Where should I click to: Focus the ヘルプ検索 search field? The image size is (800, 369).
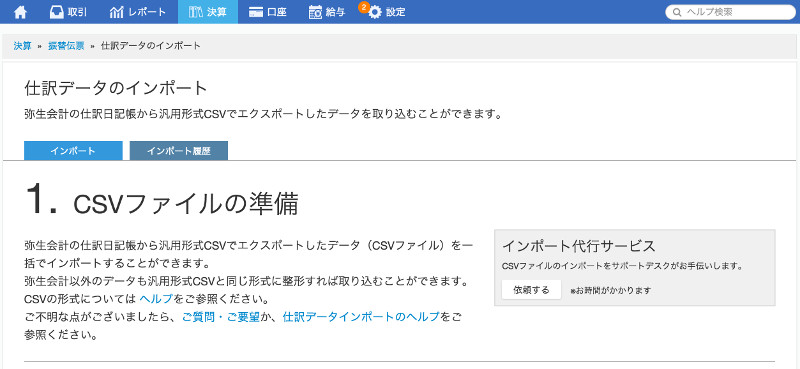[730, 12]
